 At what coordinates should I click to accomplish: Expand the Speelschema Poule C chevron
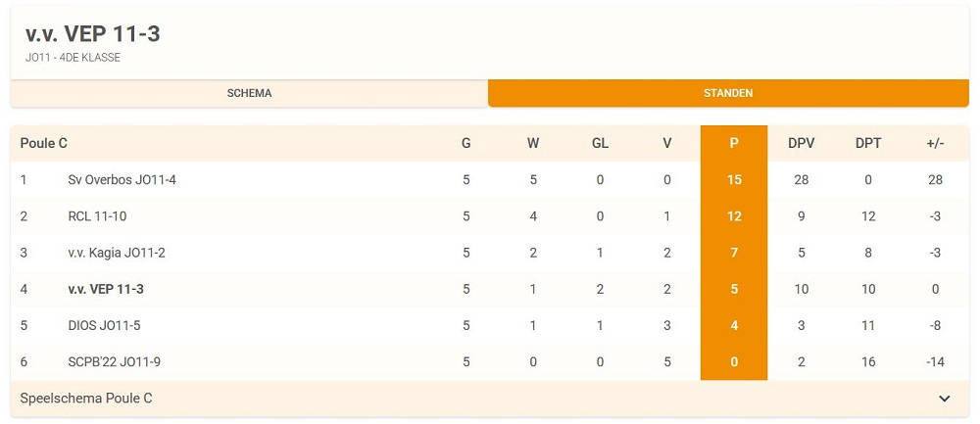tap(945, 399)
